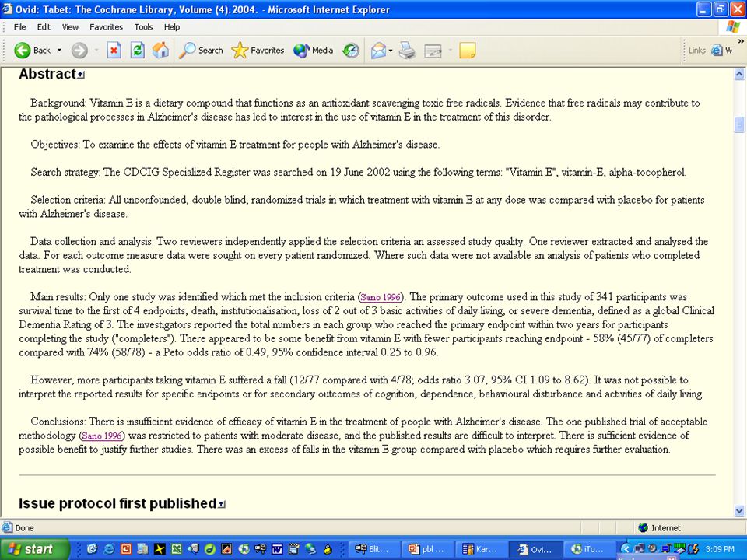Click the vertical scrollbar thumb
This screenshot has width=747, height=560.
[x=739, y=124]
